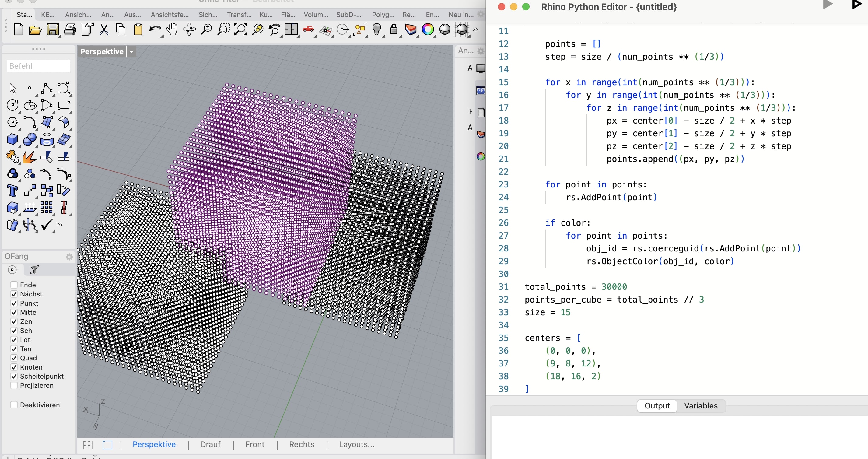Show the Variables panel in Python editor
Viewport: 868px width, 459px height.
click(x=701, y=406)
